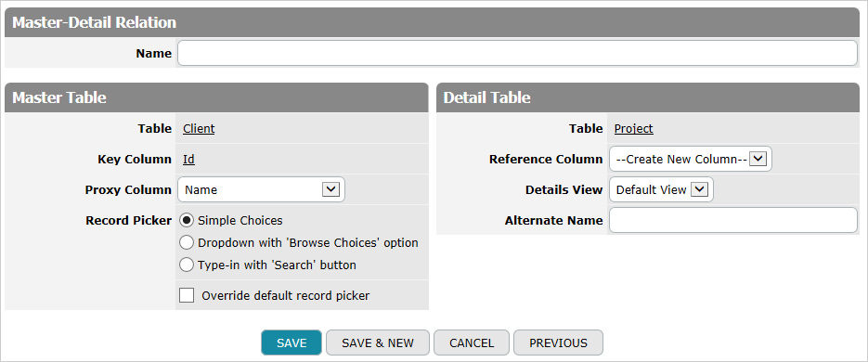868x362 pixels.
Task: Click the Master-Detail Relation section header
Action: (x=432, y=22)
